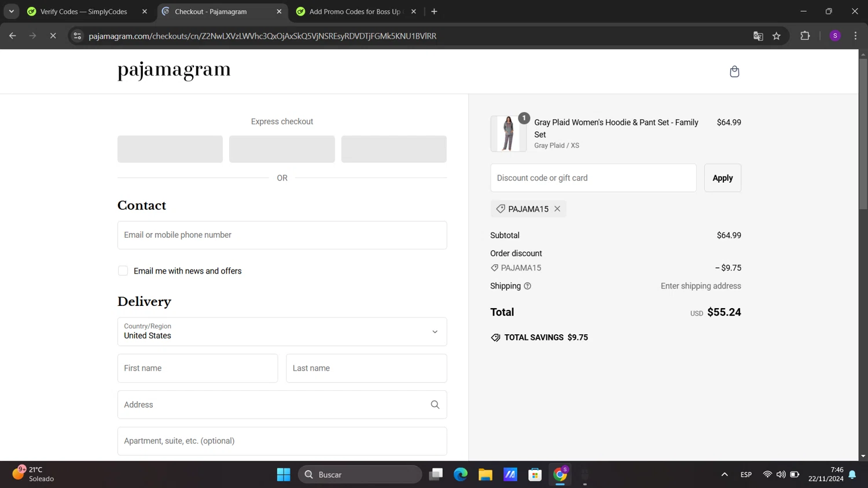
Task: Click the Total amount $55.24
Action: [724, 312]
